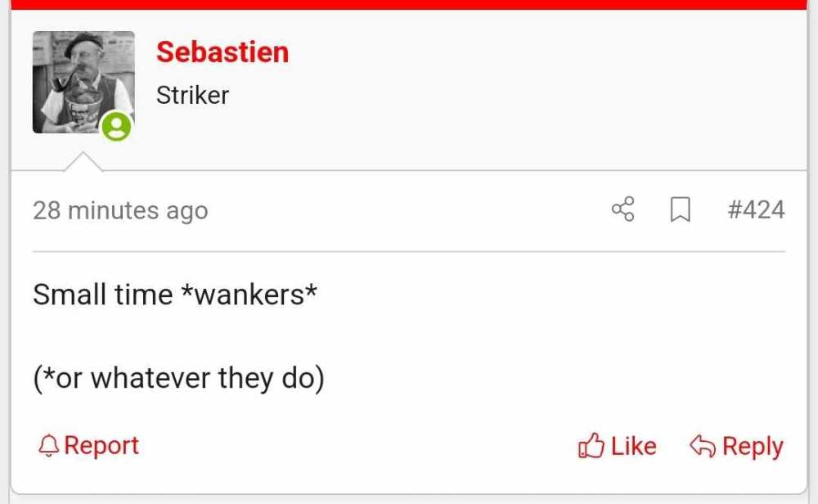Click the green online status badge
Viewport: 818px width, 504px height.
tap(116, 127)
